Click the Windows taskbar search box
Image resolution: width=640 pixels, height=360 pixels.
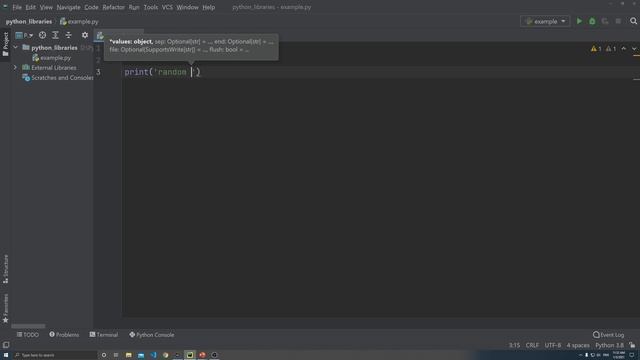pyautogui.click(x=55, y=355)
